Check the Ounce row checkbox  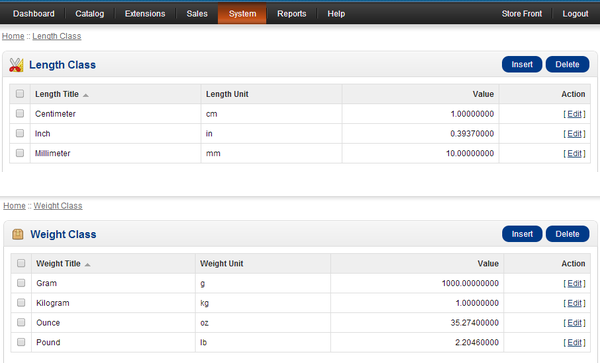point(21,322)
